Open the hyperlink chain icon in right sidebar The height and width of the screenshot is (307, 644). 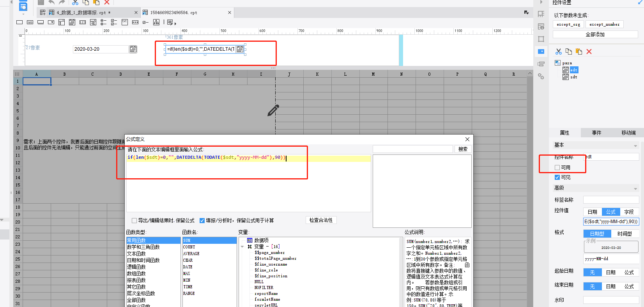(541, 76)
